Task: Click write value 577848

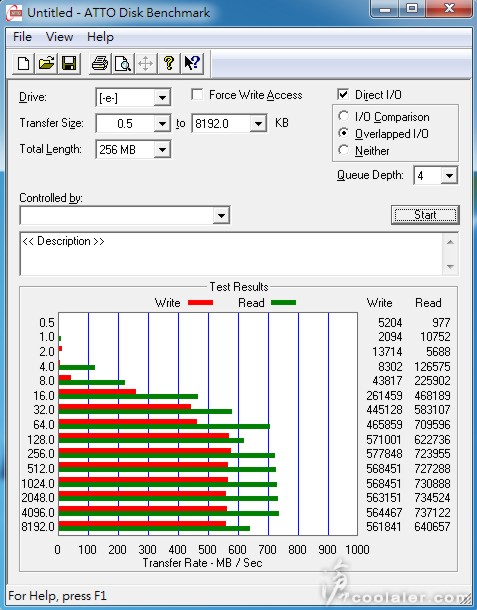Action: coord(384,454)
